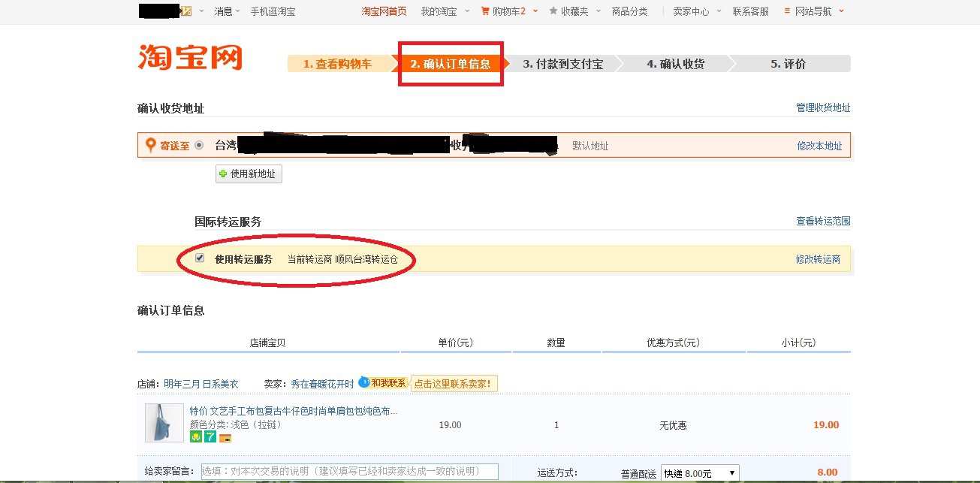The image size is (980, 483).
Task: Click step 1. 查看购物车
Action: [337, 64]
